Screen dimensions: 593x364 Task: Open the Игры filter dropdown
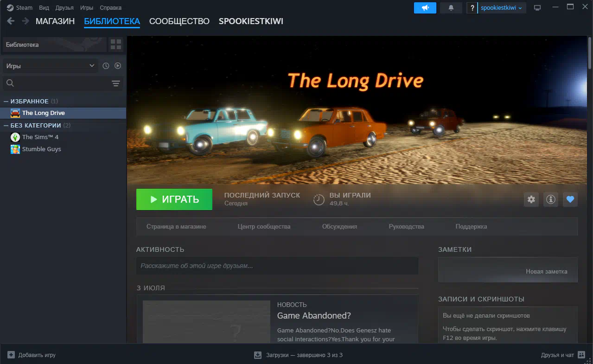[x=51, y=66]
